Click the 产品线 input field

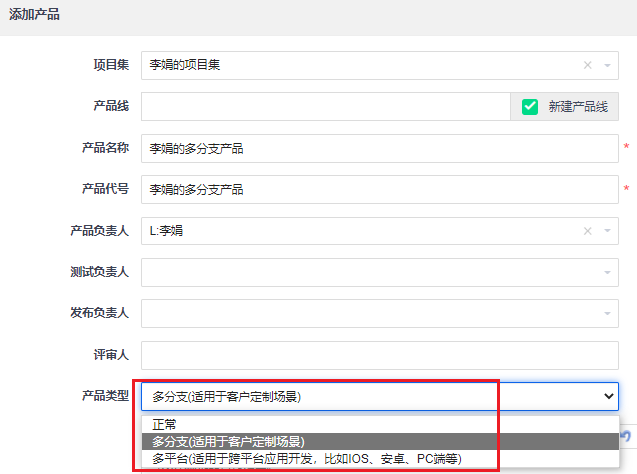click(x=325, y=106)
